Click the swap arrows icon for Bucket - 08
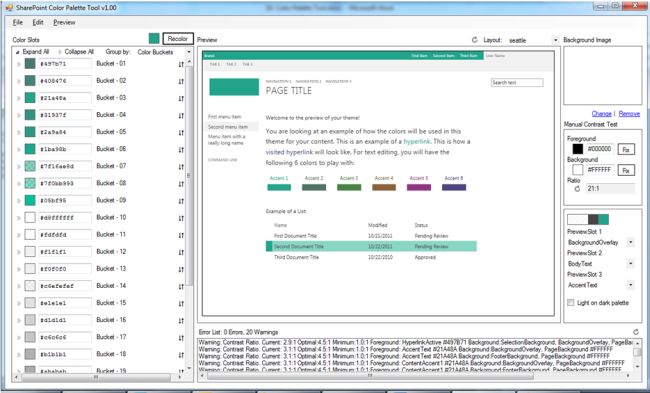 click(x=181, y=184)
